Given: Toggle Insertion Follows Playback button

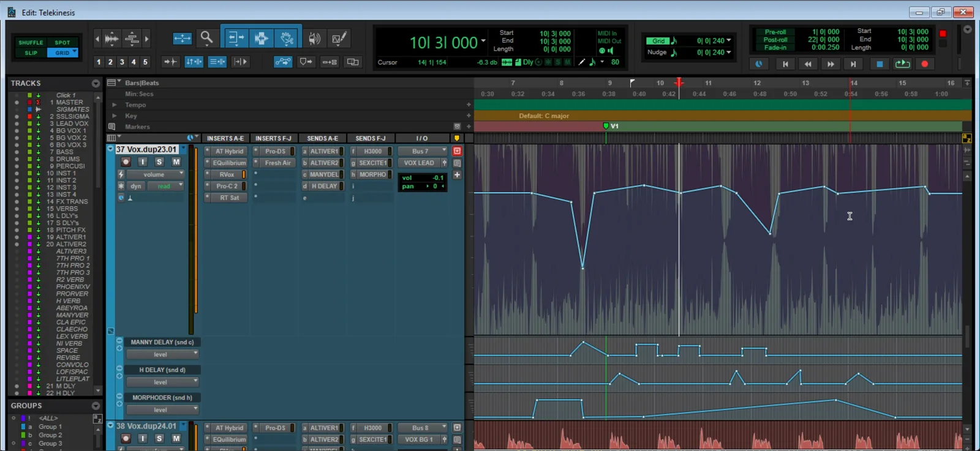Looking at the screenshot, I should (x=240, y=62).
